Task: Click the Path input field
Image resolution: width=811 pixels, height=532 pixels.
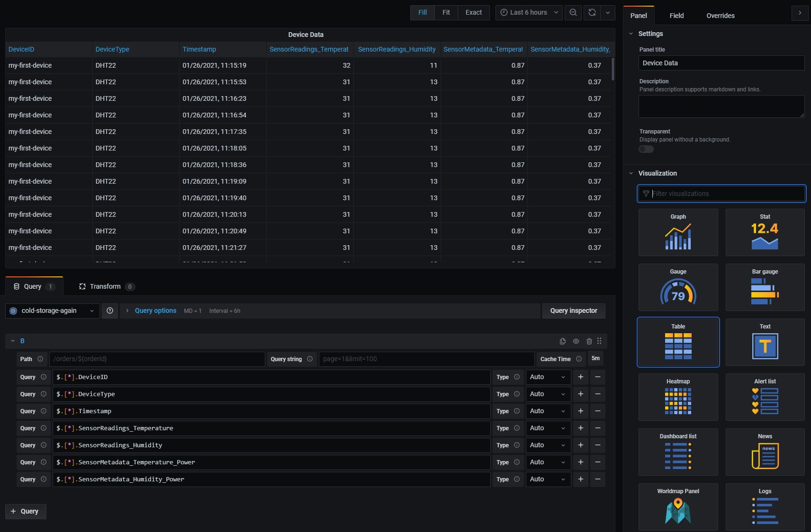Action: [x=157, y=359]
